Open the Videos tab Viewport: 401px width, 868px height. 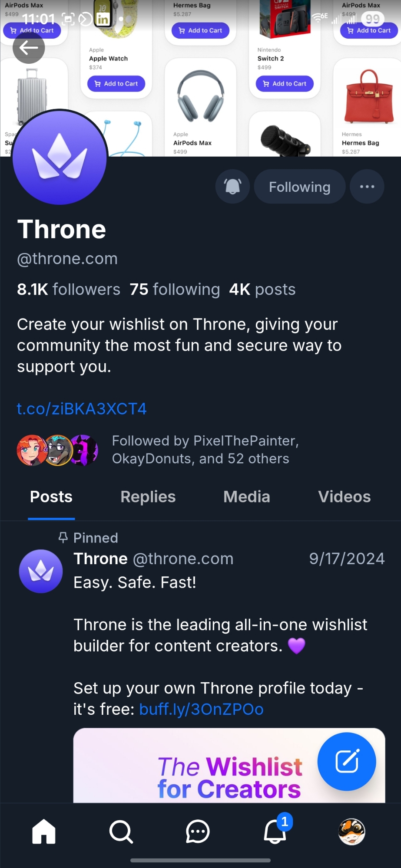(344, 497)
